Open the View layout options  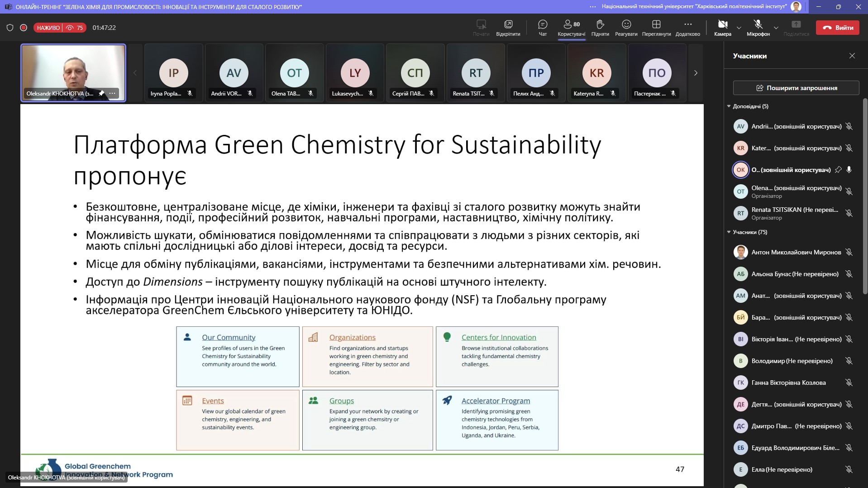pyautogui.click(x=656, y=28)
